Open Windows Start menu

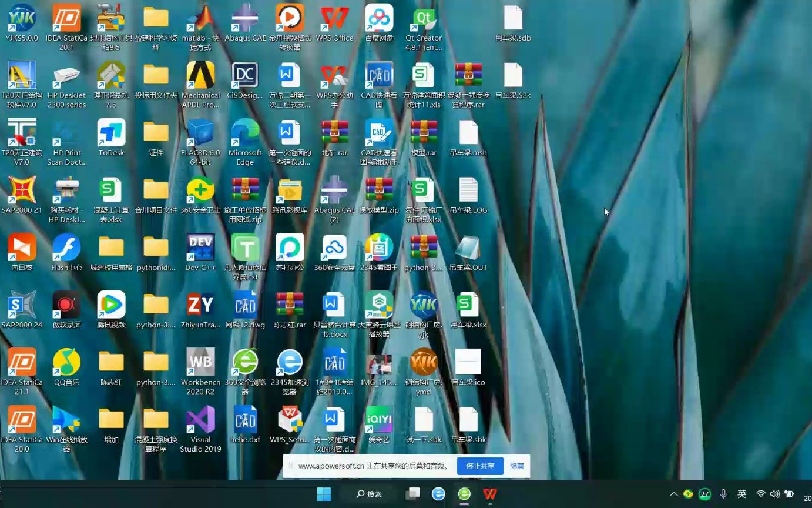tap(324, 494)
